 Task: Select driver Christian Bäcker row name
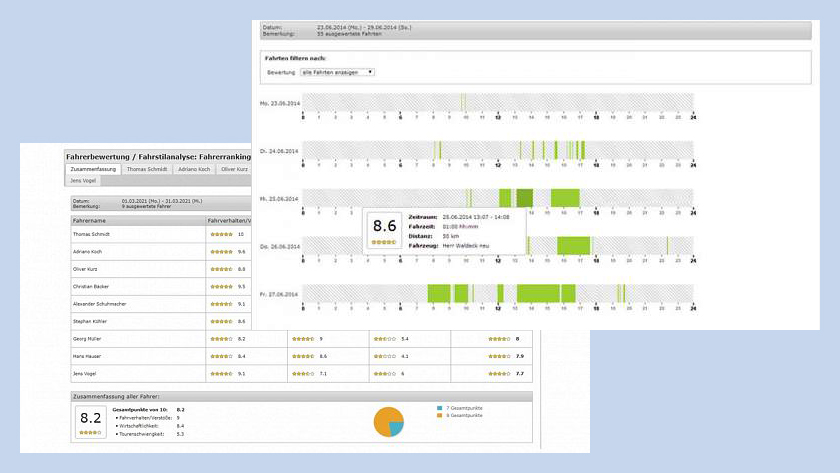coord(91,287)
